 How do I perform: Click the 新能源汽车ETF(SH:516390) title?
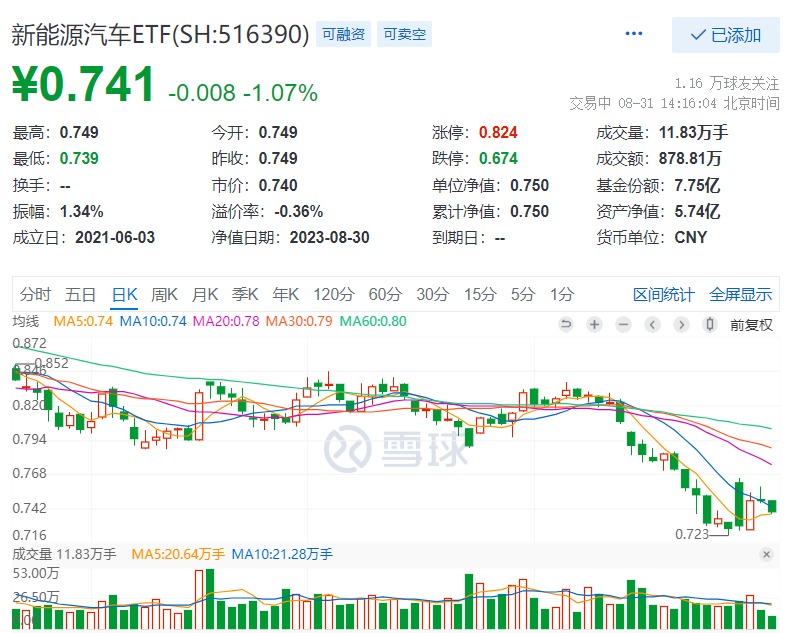(160, 34)
